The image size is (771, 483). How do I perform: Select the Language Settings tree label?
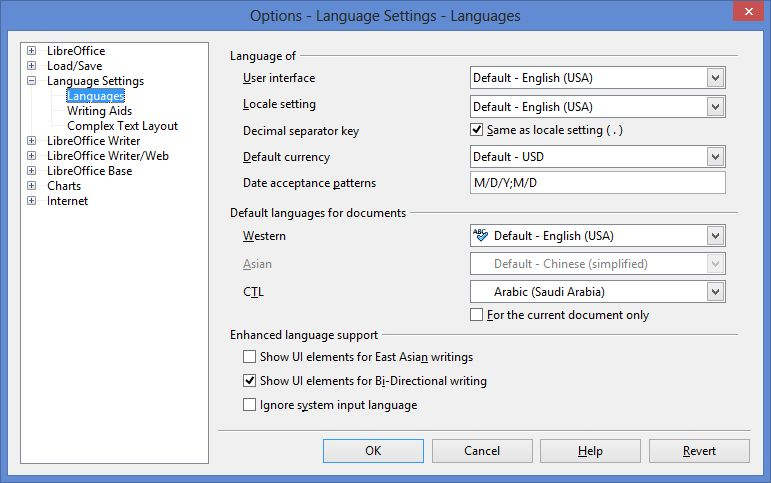click(x=95, y=81)
